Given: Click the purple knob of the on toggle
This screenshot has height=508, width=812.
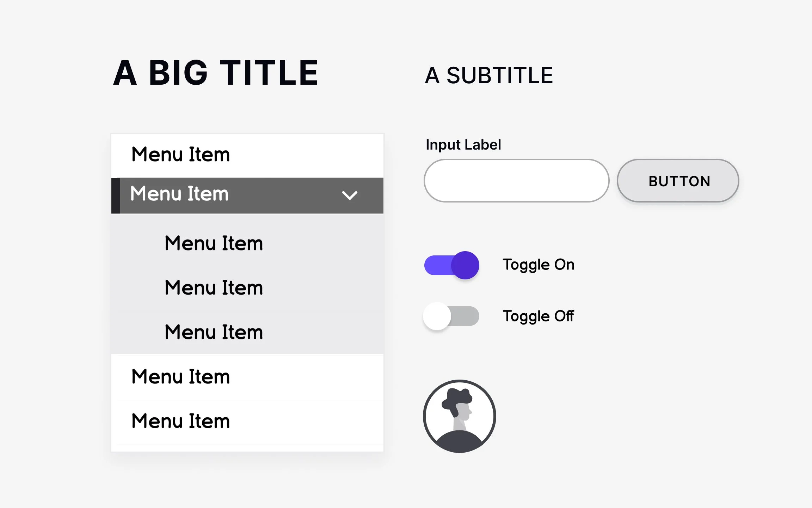Looking at the screenshot, I should 465,265.
